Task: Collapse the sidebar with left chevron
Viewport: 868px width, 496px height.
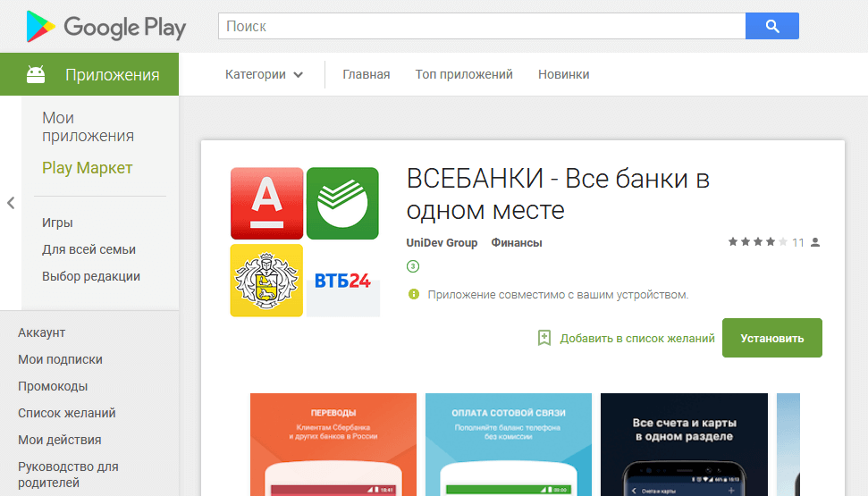Action: [x=11, y=203]
